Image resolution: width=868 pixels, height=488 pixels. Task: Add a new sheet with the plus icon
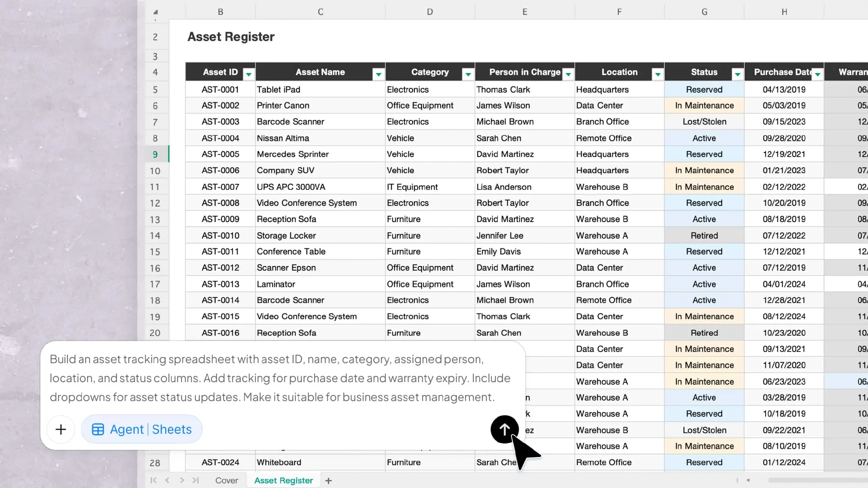(x=328, y=481)
